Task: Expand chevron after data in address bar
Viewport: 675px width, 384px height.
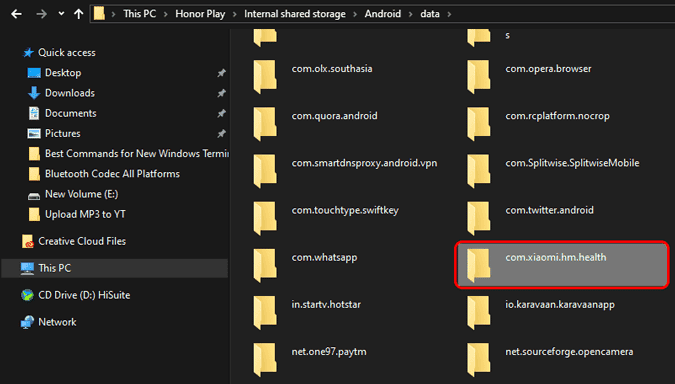Action: [449, 14]
